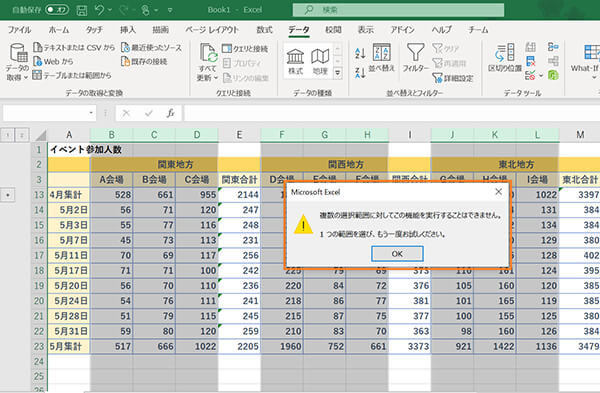
Task: Click outline level 2 button
Action: coord(22,135)
